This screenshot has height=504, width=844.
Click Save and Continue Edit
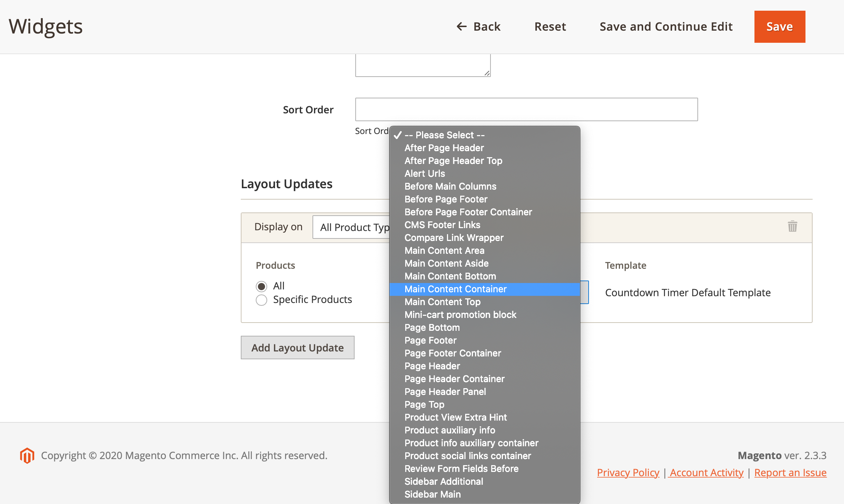coord(666,26)
